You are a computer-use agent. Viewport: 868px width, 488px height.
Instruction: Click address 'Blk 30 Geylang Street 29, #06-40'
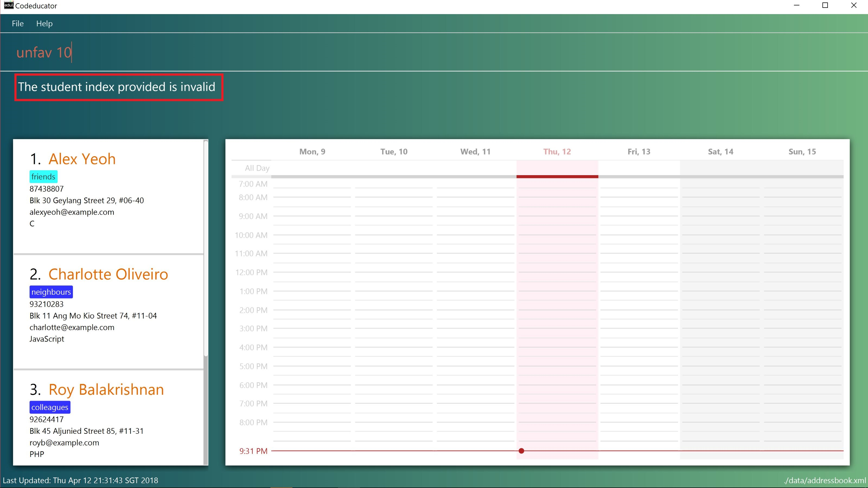pyautogui.click(x=87, y=201)
